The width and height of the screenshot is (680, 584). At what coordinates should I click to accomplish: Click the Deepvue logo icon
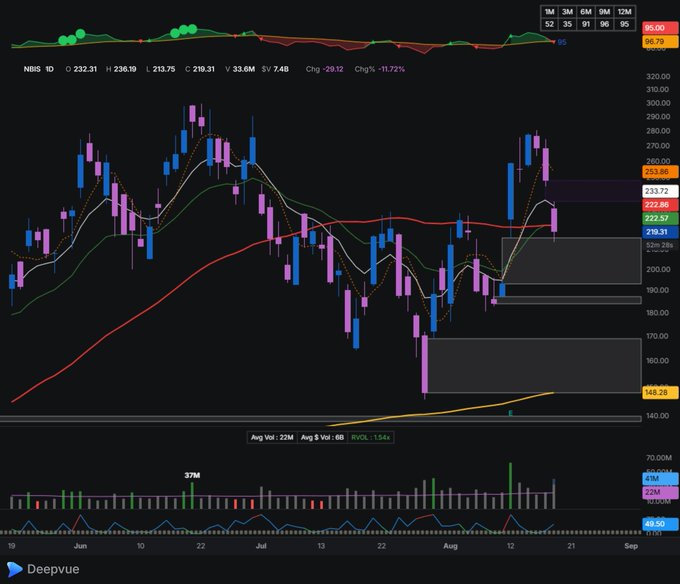tap(14, 569)
